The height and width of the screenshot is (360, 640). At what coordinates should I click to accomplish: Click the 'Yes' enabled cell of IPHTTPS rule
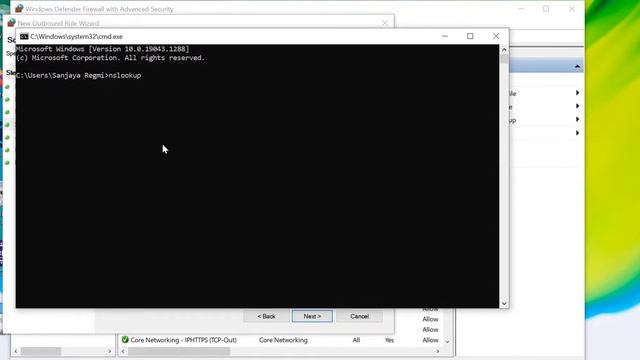coord(389,340)
